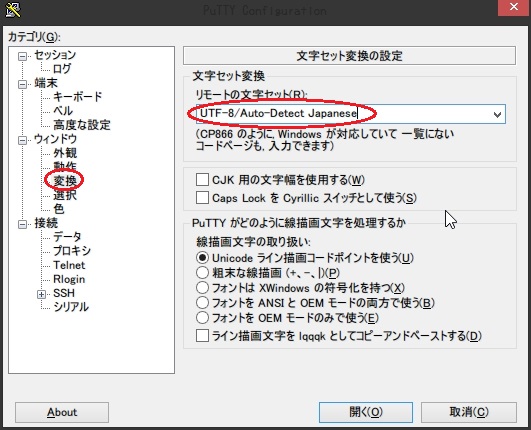Click the About button

point(62,412)
